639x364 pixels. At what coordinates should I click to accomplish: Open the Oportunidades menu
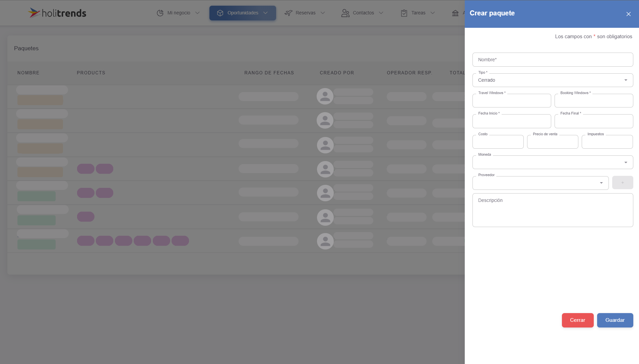coord(243,13)
